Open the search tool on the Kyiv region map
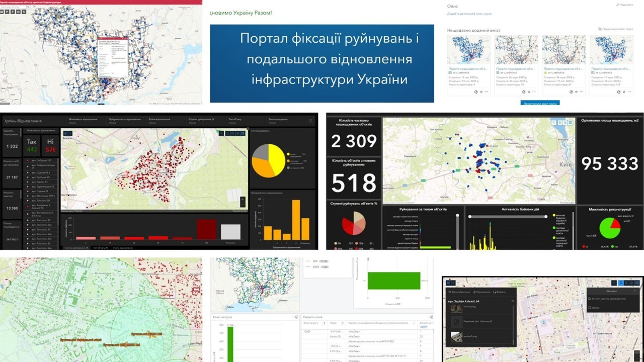Viewport: 644px width, 362px height. (x=553, y=122)
